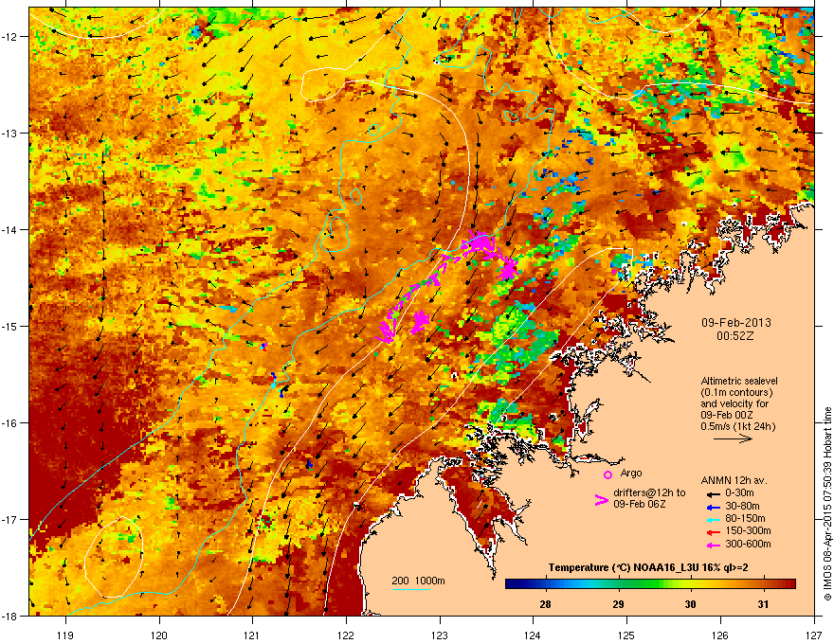Viewport: 834px width, 644px height.
Task: Click the 0-30m depth label
Action: tap(740, 493)
